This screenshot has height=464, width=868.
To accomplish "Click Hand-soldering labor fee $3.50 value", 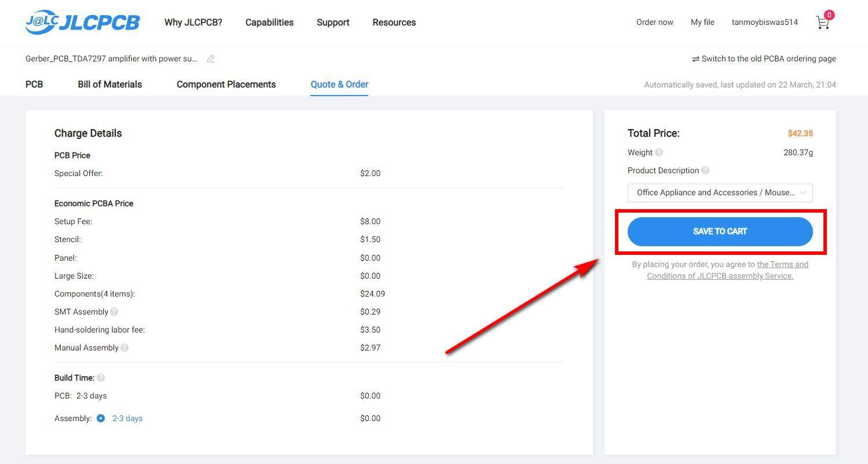I will (x=370, y=330).
